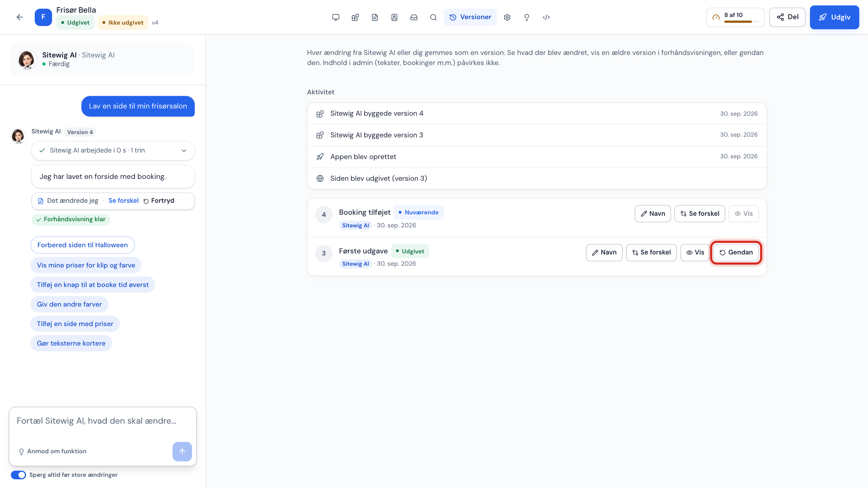This screenshot has width=868, height=488.
Task: Rename Første udgave with Navn button
Action: [604, 252]
